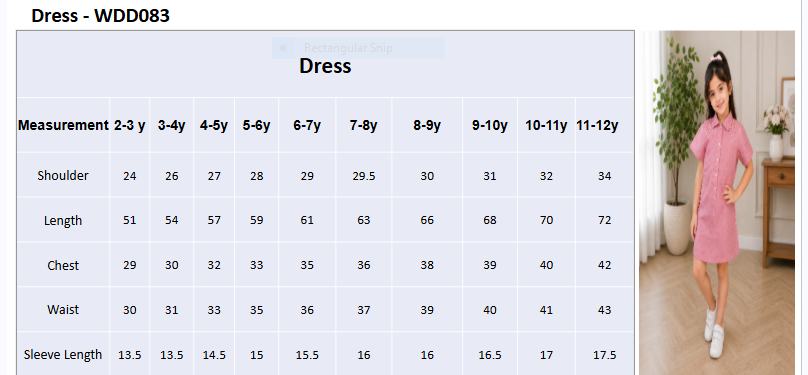Image resolution: width=808 pixels, height=375 pixels.
Task: Select the 9-10y size column header
Action: click(490, 125)
